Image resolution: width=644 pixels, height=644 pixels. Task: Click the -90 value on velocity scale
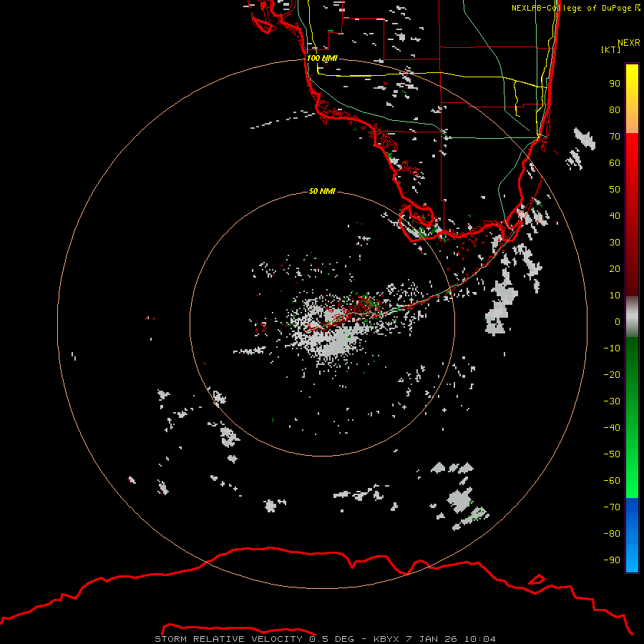coord(612,560)
